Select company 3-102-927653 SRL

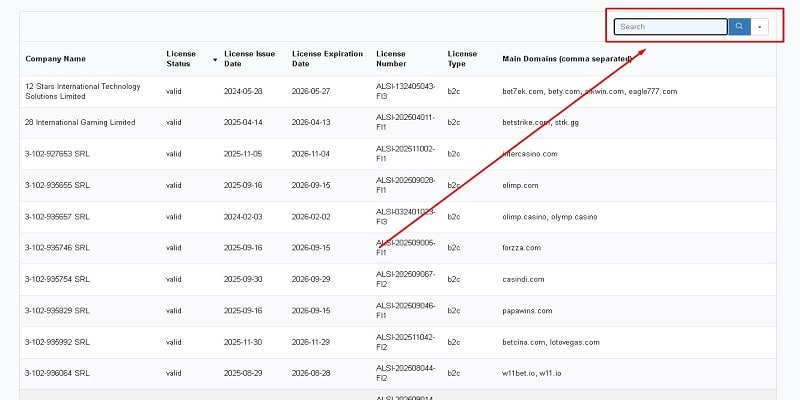[57, 154]
